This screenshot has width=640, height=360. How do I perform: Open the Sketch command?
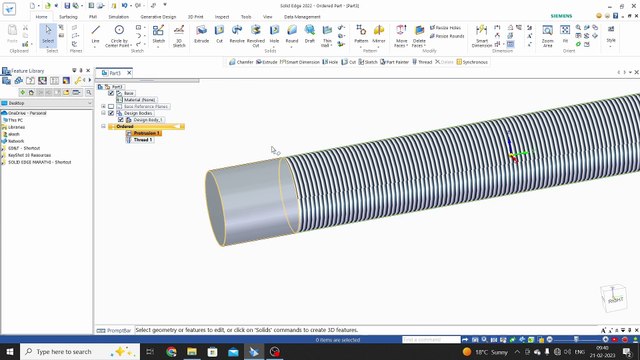click(x=158, y=34)
